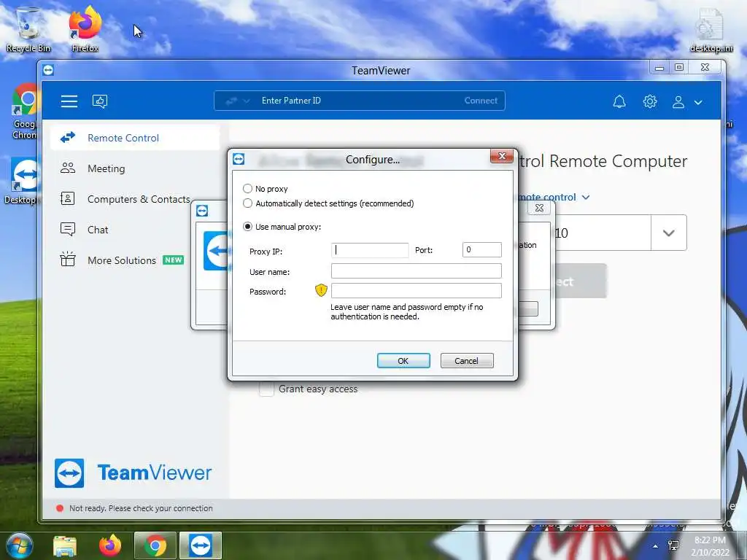Click the Proxy IP field
747x560 pixels.
[370, 250]
